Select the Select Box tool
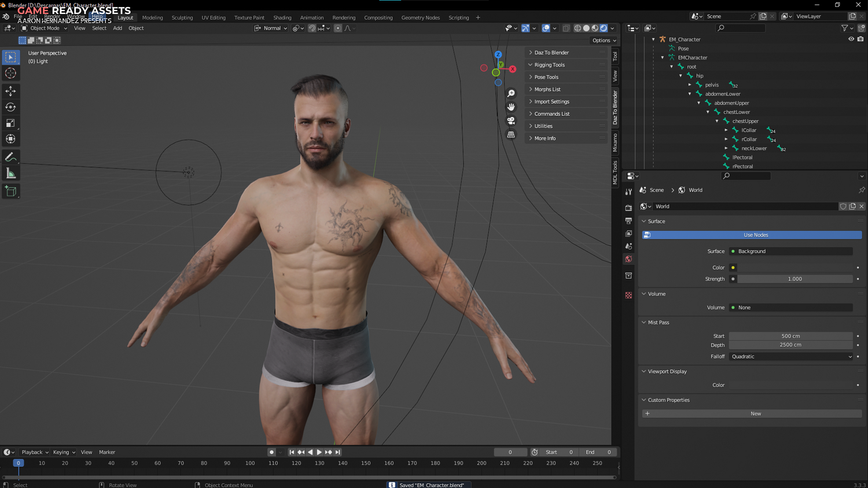Screen dimensions: 868x488 pos(10,57)
